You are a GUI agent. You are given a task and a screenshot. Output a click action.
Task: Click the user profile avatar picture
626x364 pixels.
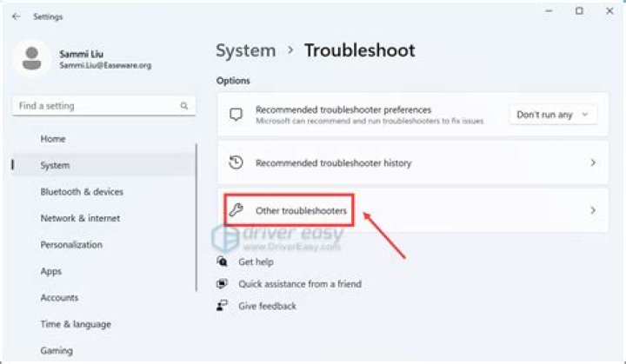pos(32,59)
